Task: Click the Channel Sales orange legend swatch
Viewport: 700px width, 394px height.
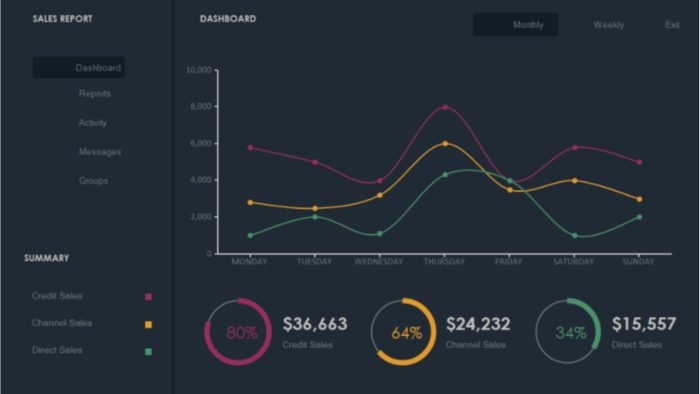Action: [149, 324]
